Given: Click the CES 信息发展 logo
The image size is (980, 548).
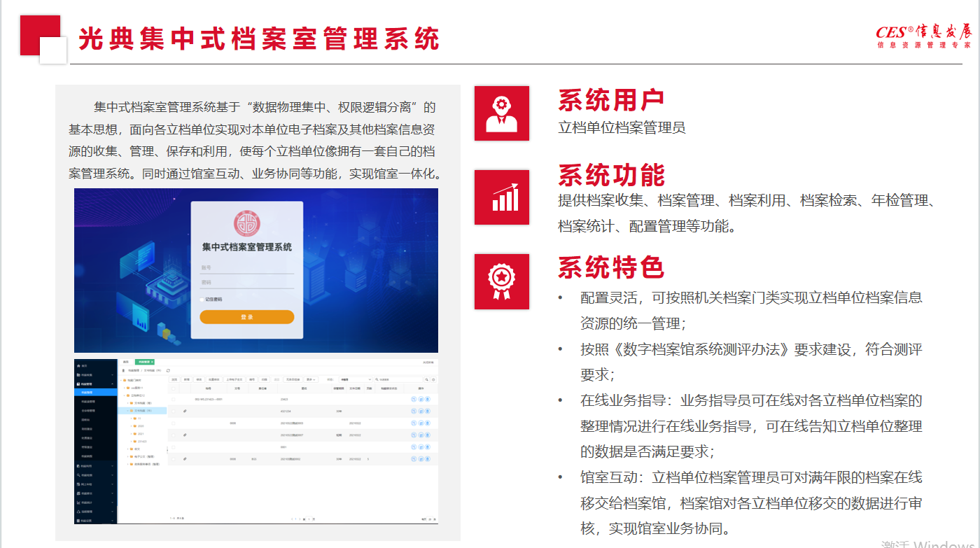Looking at the screenshot, I should coord(923,37).
